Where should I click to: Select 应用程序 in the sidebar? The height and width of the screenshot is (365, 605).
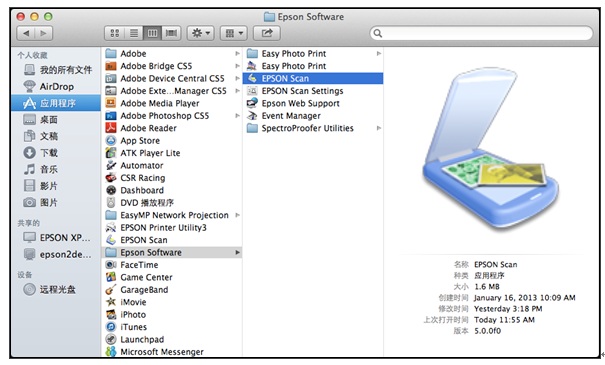click(56, 103)
